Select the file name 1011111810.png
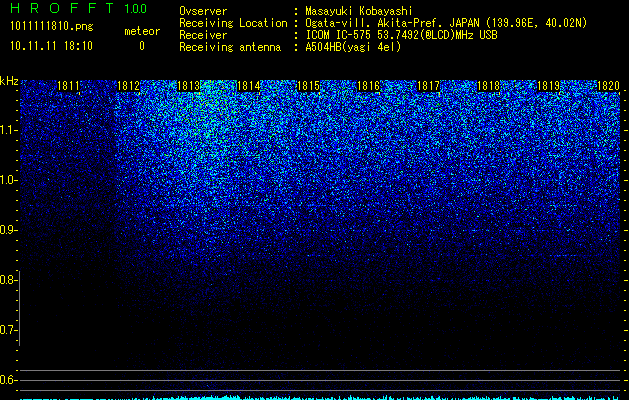Screen dimensions: 629x400 coord(52,27)
